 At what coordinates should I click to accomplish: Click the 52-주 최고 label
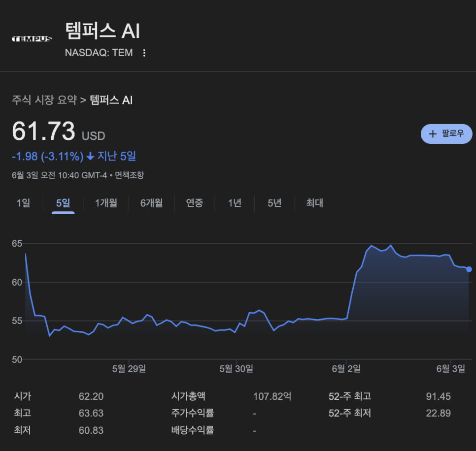(350, 396)
